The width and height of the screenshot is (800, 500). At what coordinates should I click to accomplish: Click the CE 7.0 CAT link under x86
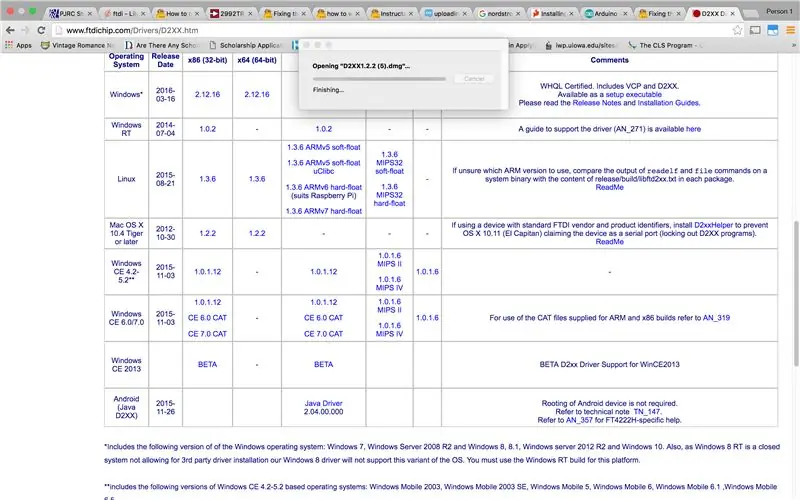(207, 334)
